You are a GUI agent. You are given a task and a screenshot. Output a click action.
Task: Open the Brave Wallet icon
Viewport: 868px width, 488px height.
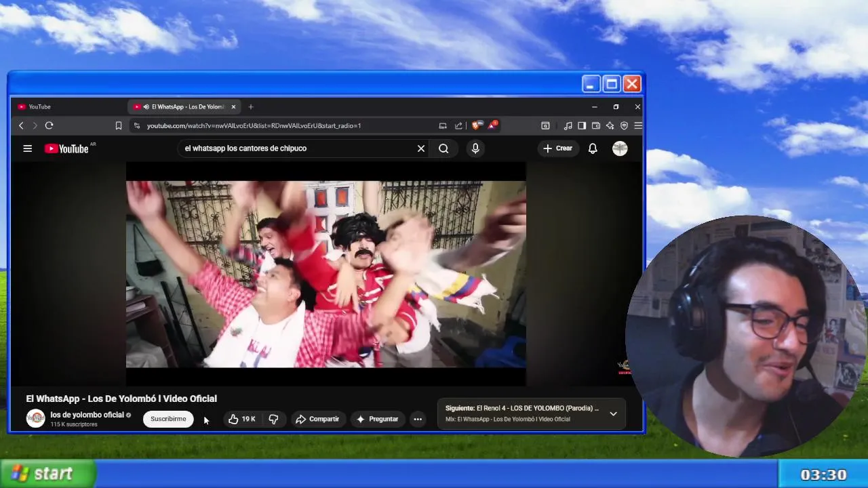pos(596,125)
